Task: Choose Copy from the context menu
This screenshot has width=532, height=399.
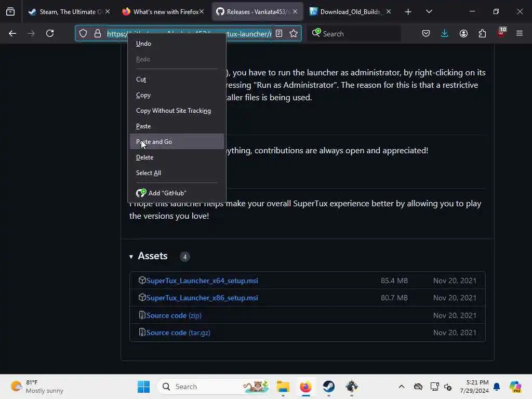Action: 177,95
